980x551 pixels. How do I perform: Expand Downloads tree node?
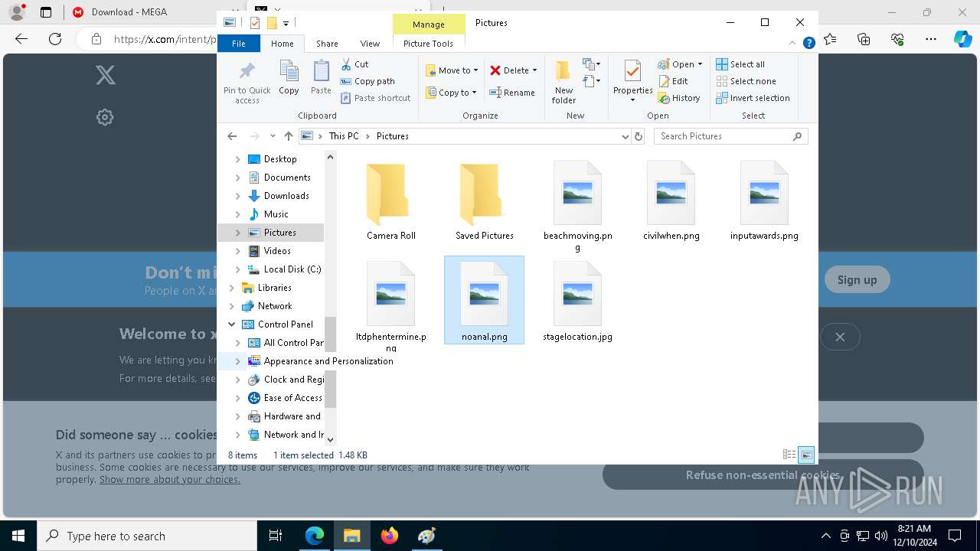click(x=237, y=196)
